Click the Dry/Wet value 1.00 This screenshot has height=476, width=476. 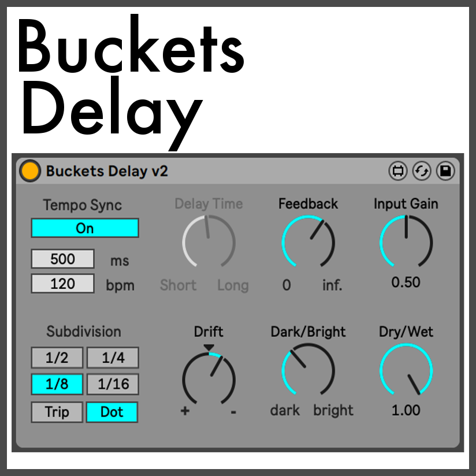pos(406,410)
